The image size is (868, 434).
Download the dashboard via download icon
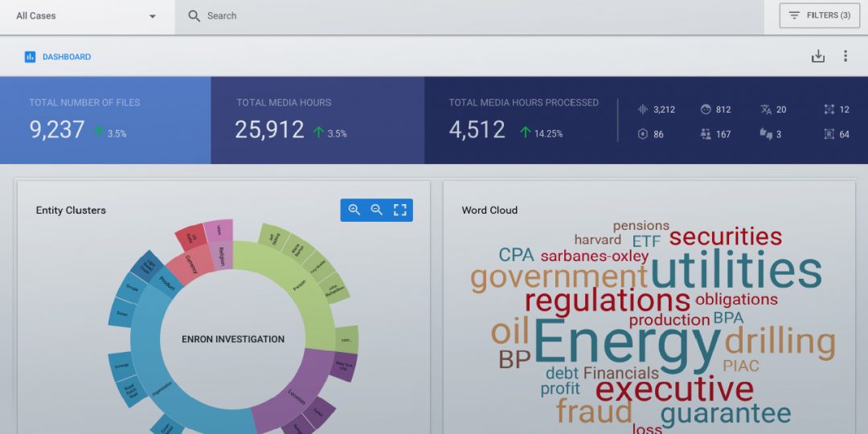818,56
